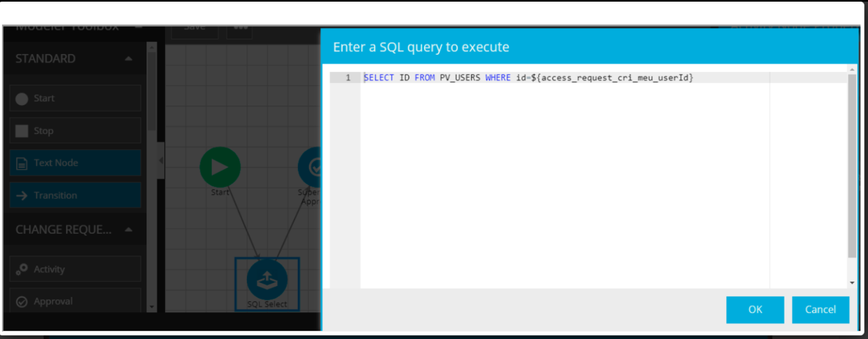Choose the Text Node toolbox item
The image size is (868, 339).
pyautogui.click(x=75, y=163)
